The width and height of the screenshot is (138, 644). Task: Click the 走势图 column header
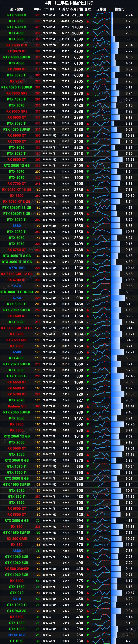pyautogui.click(x=101, y=9)
